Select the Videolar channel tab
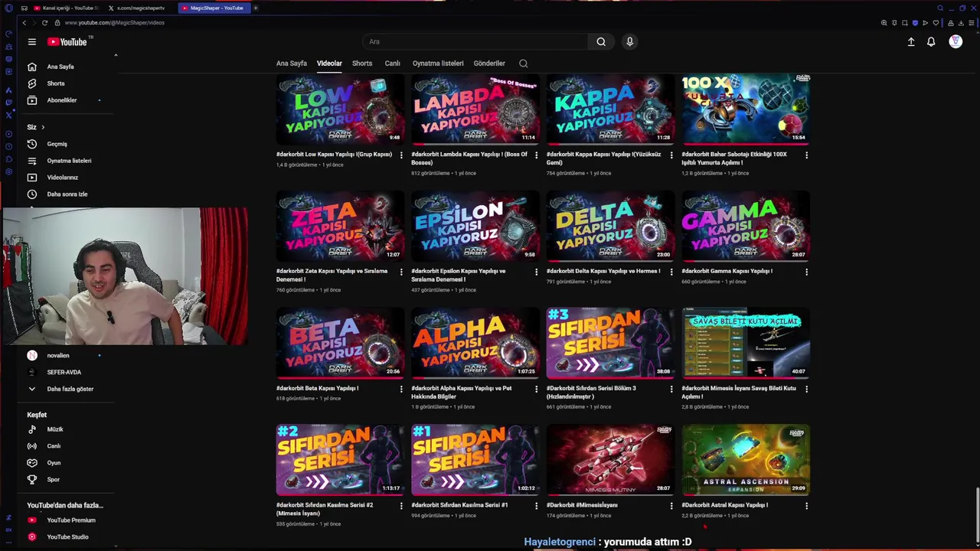980x551 pixels. tap(329, 64)
